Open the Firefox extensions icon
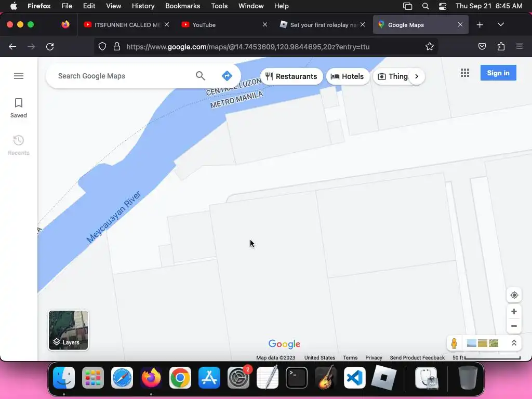 click(x=501, y=46)
